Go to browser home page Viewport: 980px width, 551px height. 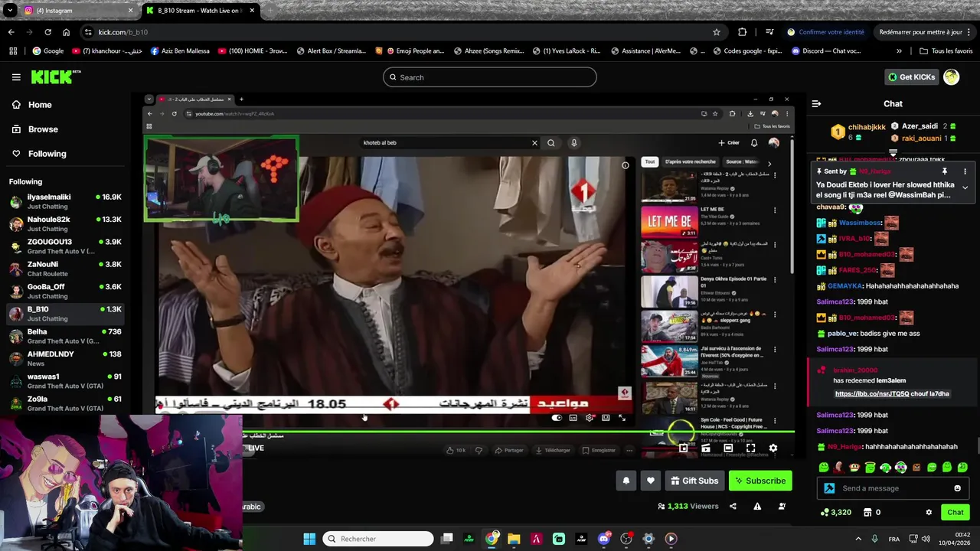pos(66,32)
